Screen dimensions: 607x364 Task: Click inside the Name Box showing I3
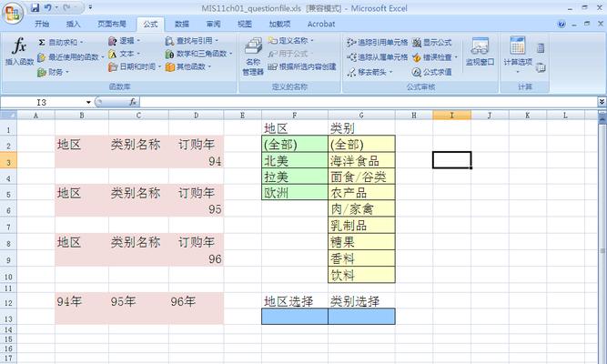point(43,102)
